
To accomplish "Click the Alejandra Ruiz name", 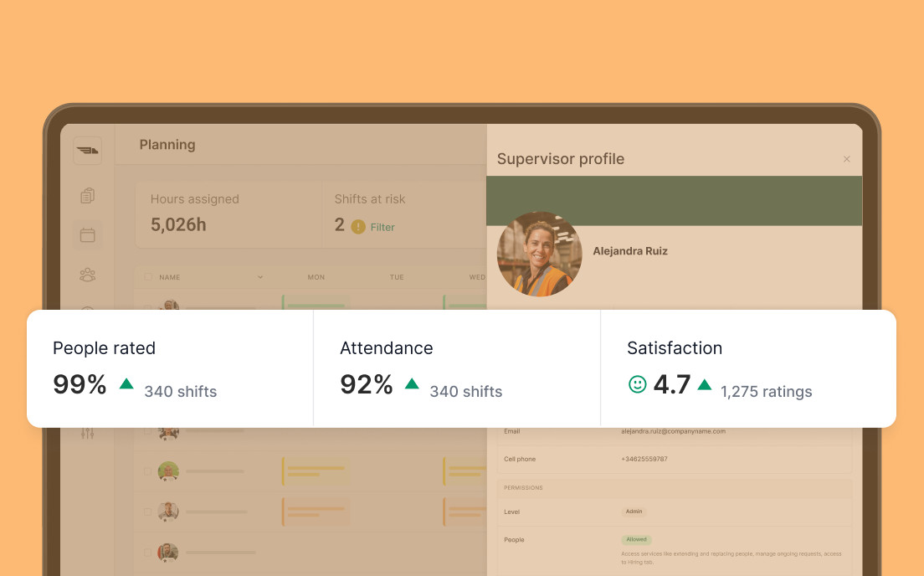I will (630, 251).
